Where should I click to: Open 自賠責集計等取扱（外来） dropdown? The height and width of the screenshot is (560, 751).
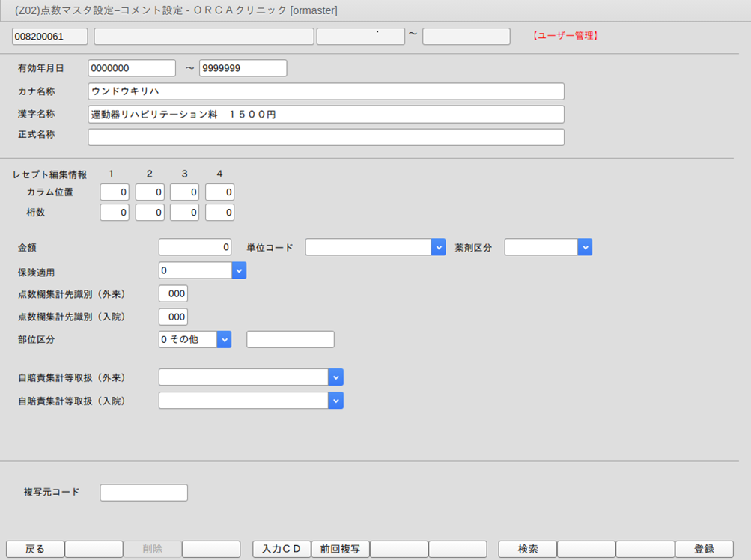(x=336, y=377)
